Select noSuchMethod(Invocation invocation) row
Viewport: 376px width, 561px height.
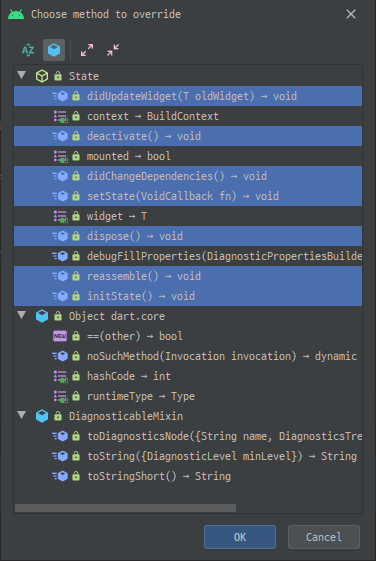tap(188, 356)
